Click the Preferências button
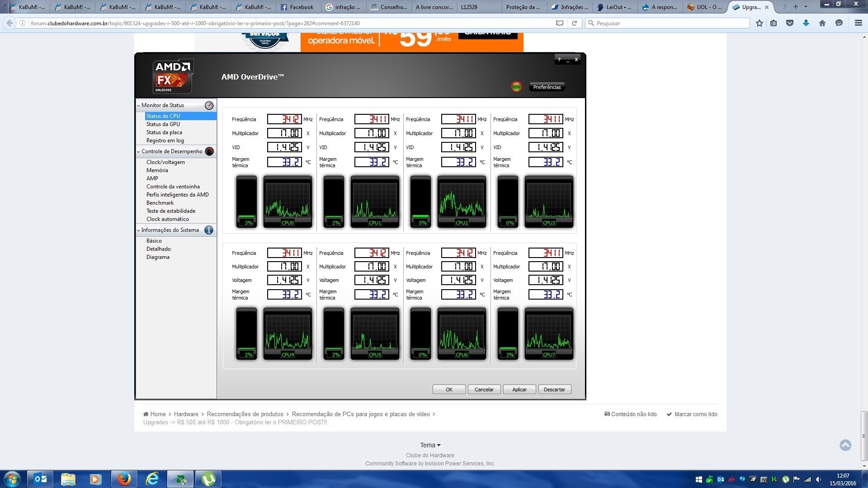Screen dimensions: 868x488 coord(547,87)
